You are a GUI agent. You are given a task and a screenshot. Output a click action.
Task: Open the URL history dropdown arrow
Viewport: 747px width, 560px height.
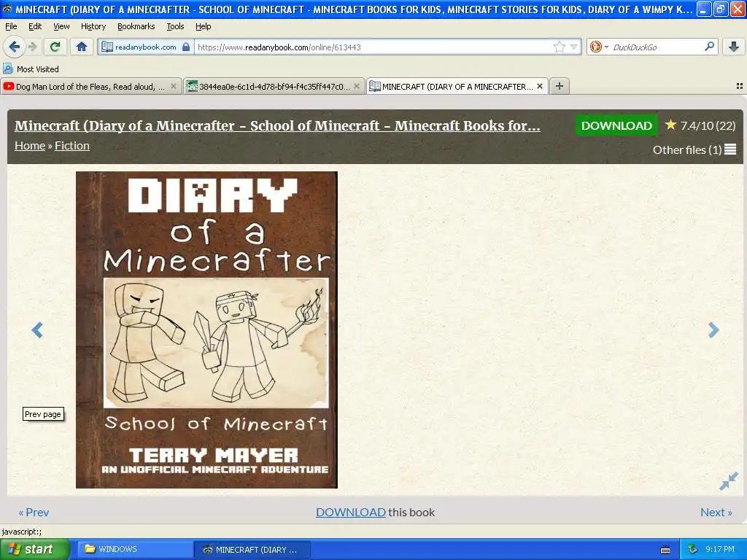tap(573, 47)
